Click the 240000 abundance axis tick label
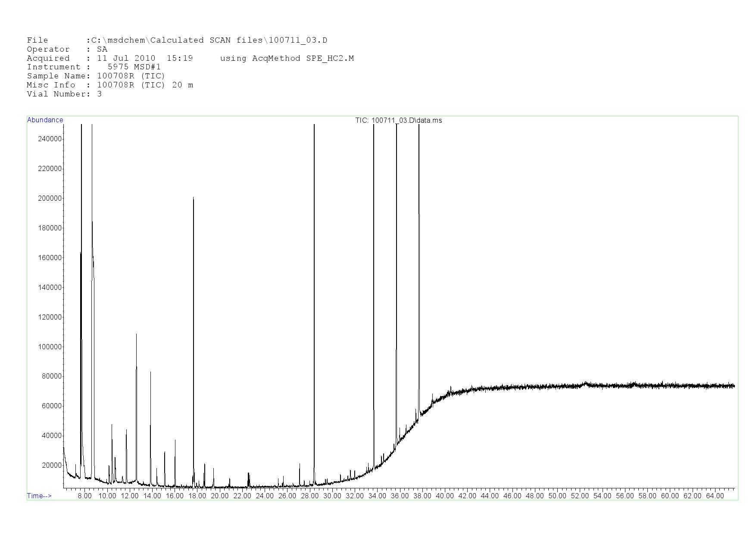Viewport: 756px width, 534px height. [50, 139]
